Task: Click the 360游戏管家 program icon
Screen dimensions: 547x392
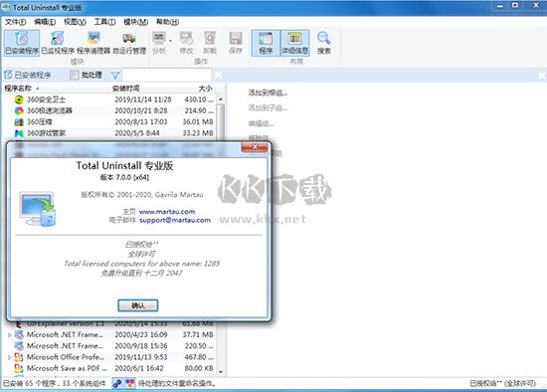Action: click(19, 133)
